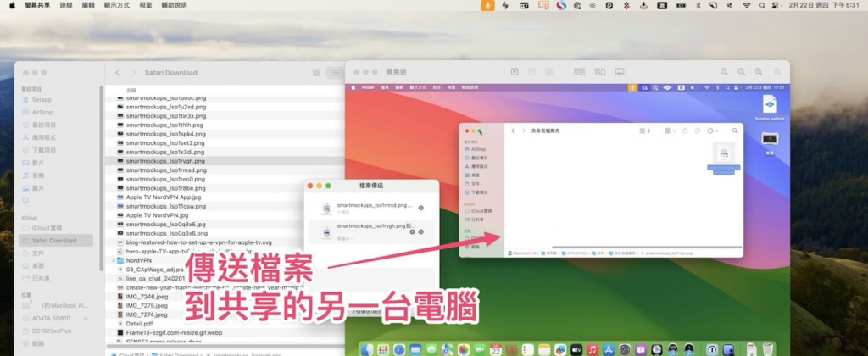Expand the NordVPN folder disclosure triangle
This screenshot has width=868, height=356.
114,260
